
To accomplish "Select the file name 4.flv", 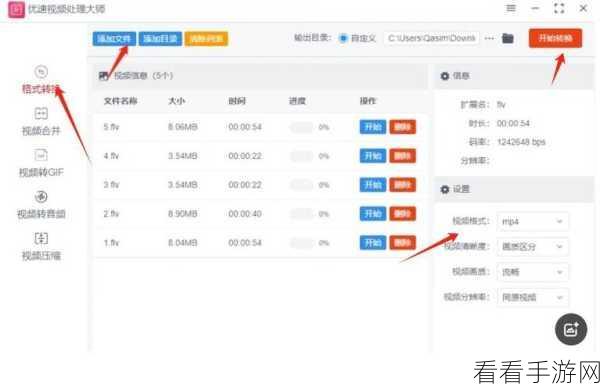I will point(111,156).
